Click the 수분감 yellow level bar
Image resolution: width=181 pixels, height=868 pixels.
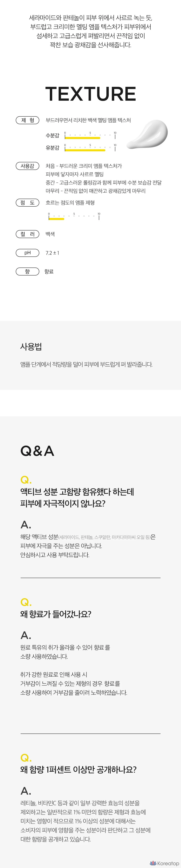(83, 138)
